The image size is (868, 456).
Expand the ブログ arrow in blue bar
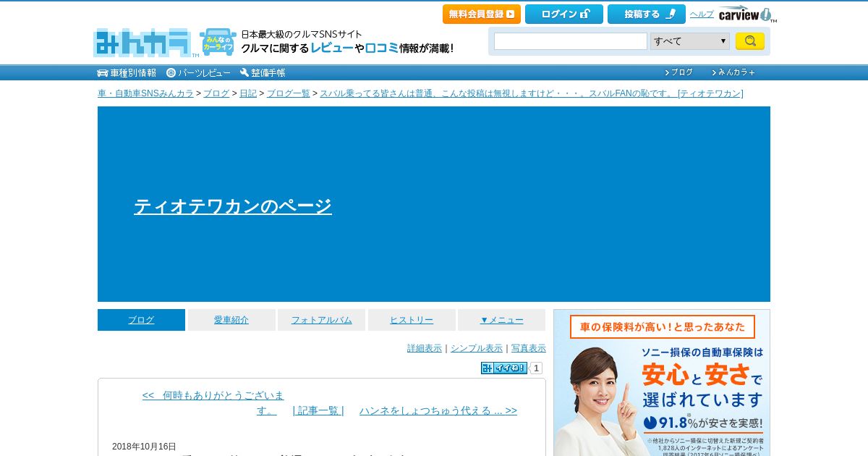click(679, 72)
